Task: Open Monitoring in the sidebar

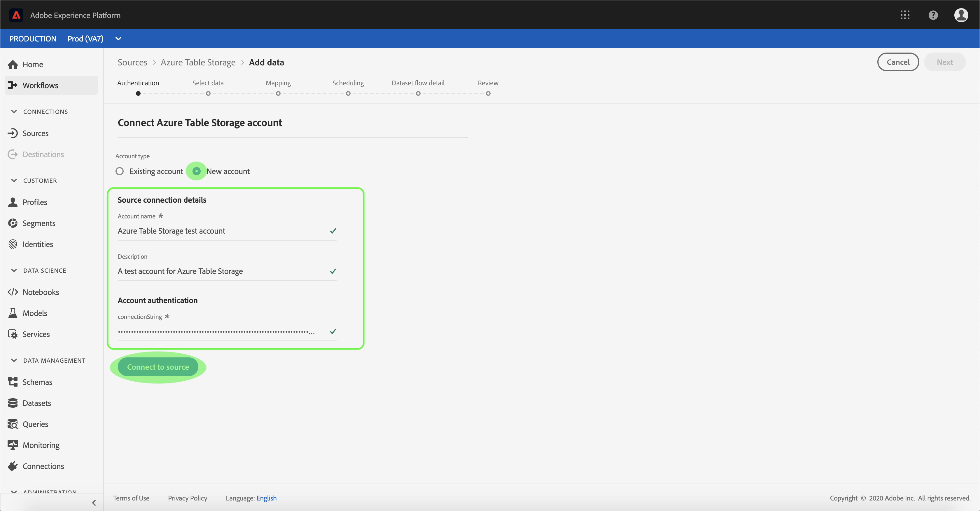Action: point(41,445)
